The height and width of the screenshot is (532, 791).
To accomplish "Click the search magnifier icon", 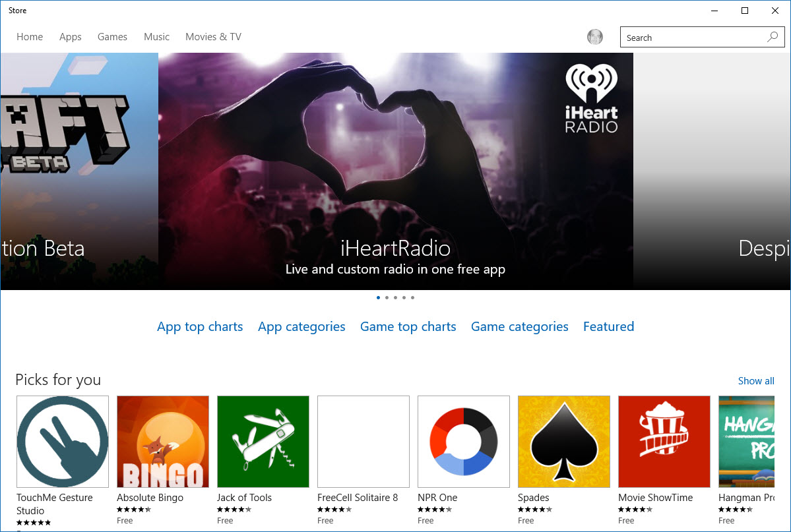I will coord(773,37).
